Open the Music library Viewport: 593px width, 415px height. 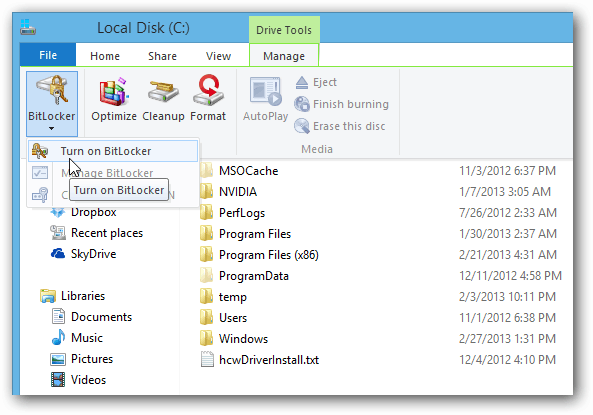pos(87,338)
